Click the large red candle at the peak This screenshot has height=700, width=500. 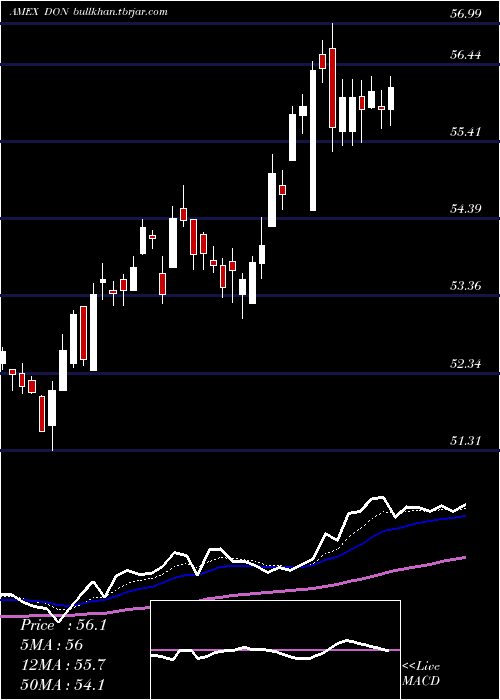point(332,88)
